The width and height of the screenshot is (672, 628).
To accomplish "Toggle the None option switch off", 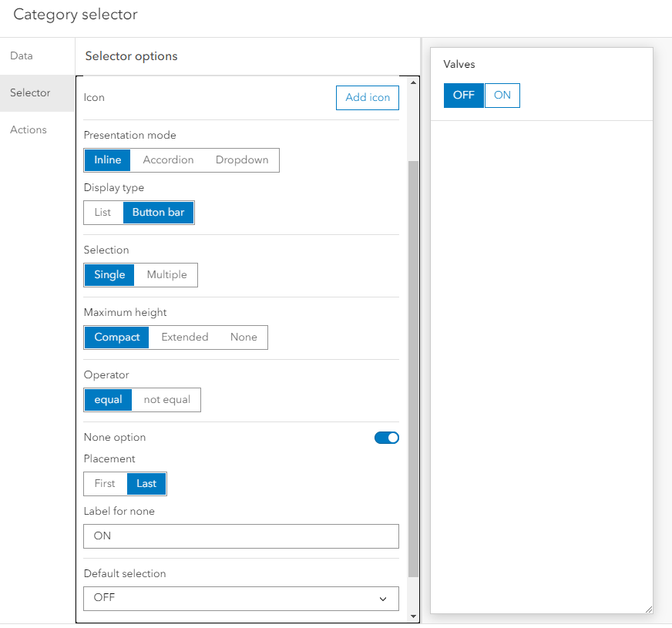I will point(387,437).
